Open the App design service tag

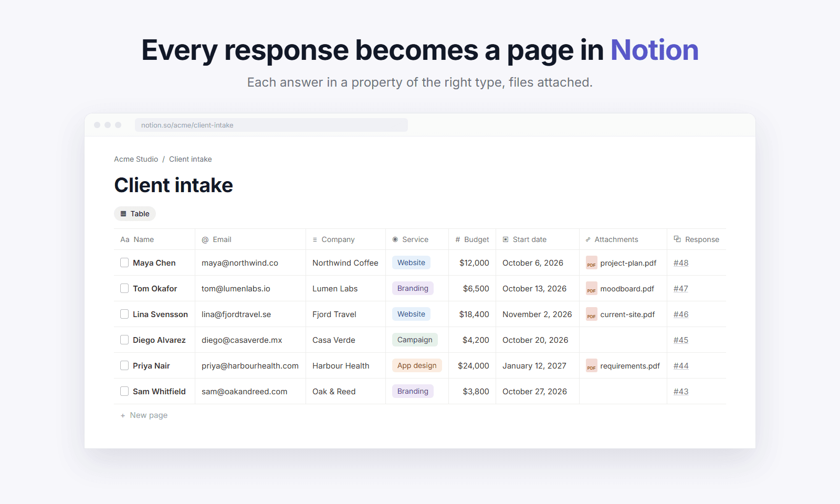417,365
